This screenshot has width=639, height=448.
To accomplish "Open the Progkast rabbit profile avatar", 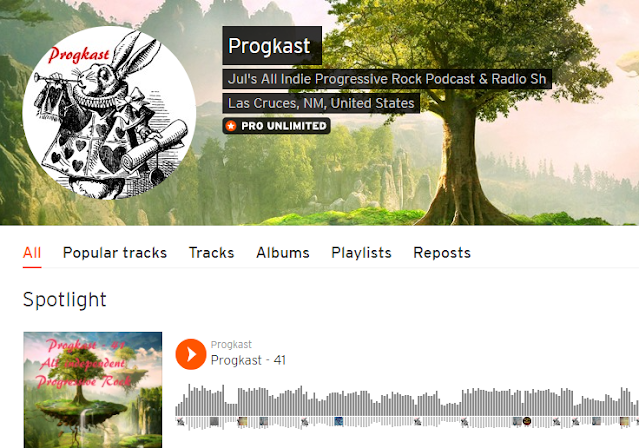I will (x=109, y=113).
